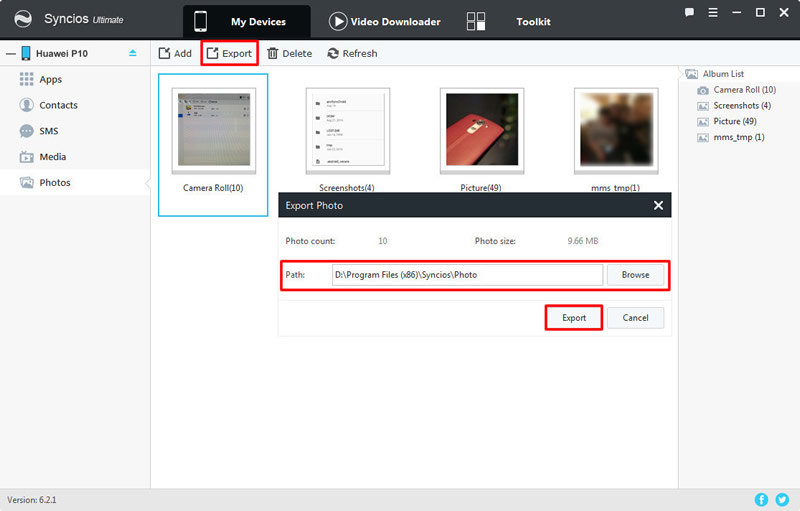This screenshot has width=800, height=511.
Task: Click the Camera Roll camera icon in Album List
Action: click(703, 90)
